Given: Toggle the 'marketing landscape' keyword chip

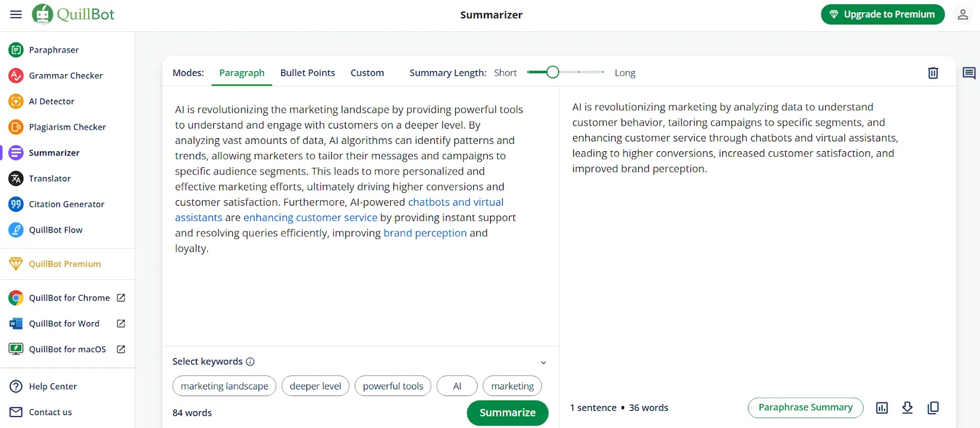Looking at the screenshot, I should coord(224,386).
